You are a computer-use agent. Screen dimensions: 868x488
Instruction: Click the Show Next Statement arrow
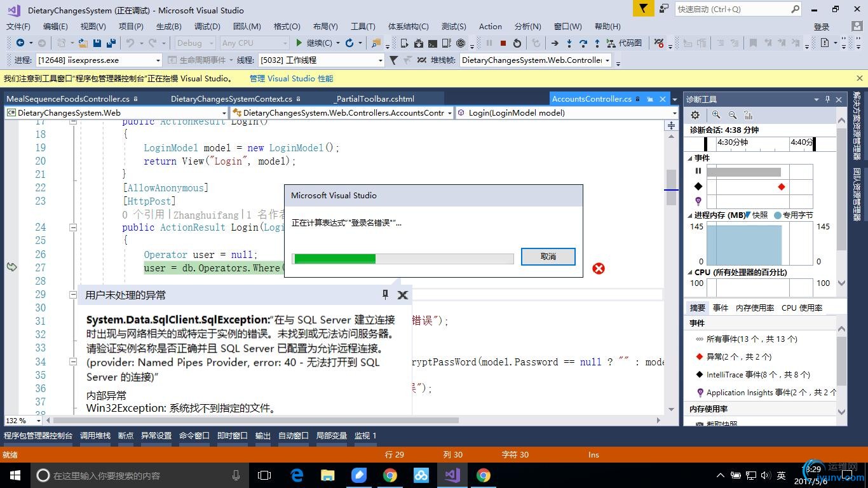[555, 43]
